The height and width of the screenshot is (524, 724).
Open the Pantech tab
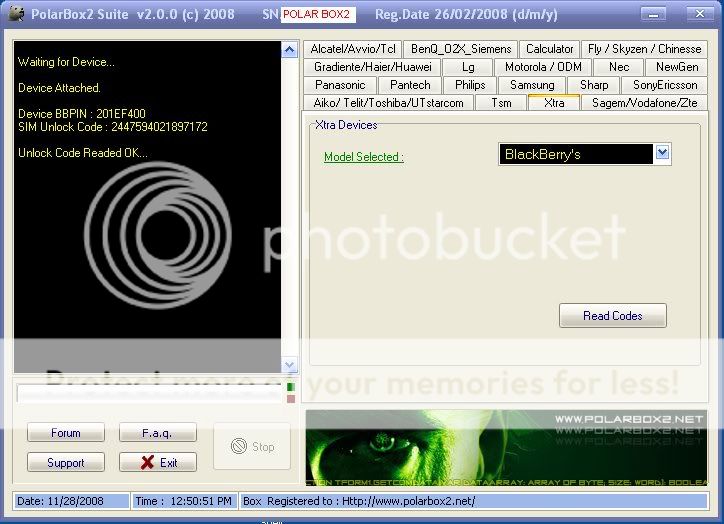410,85
